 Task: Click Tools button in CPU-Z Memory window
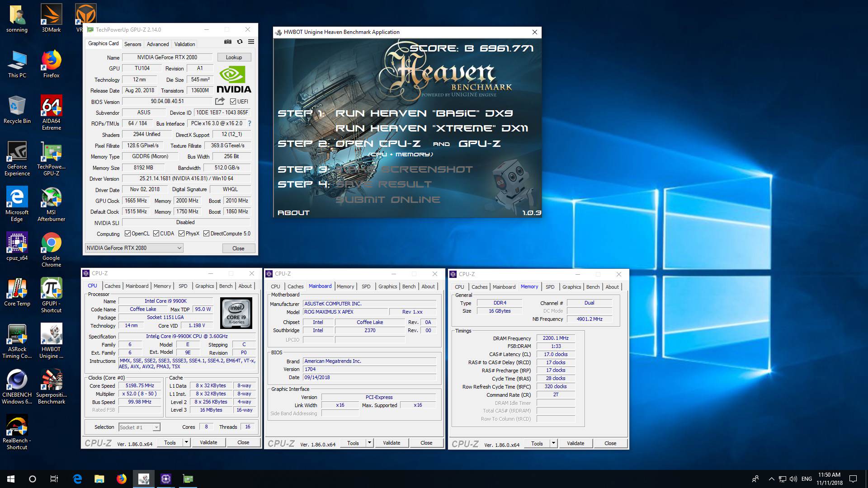click(537, 443)
